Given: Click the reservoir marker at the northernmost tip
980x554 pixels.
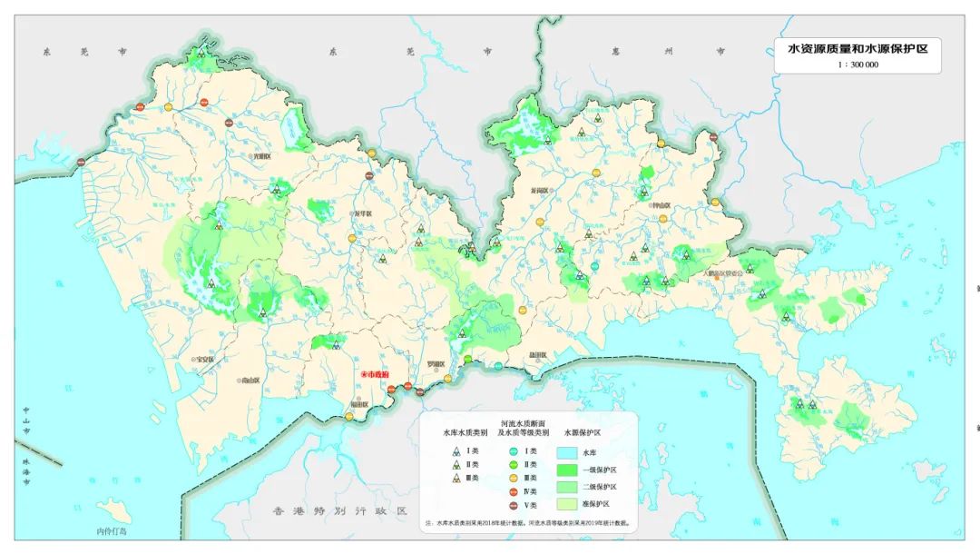Looking at the screenshot, I should coord(201,54).
